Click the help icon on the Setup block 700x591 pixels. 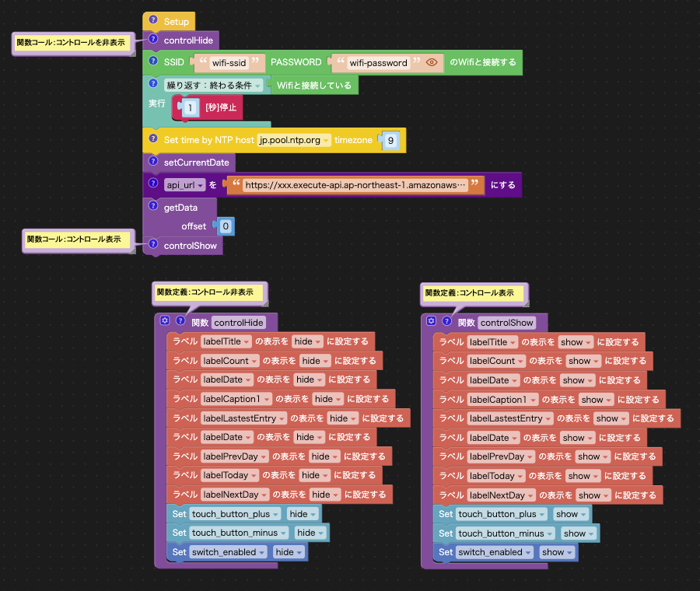pyautogui.click(x=153, y=20)
